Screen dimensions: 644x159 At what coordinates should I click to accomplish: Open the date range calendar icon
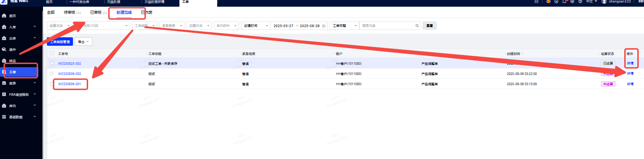pyautogui.click(x=324, y=26)
